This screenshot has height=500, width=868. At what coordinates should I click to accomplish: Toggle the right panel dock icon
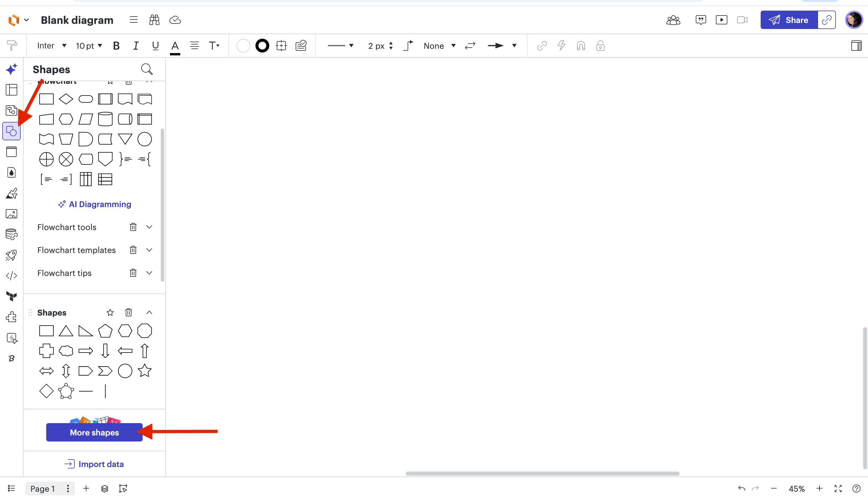[856, 46]
